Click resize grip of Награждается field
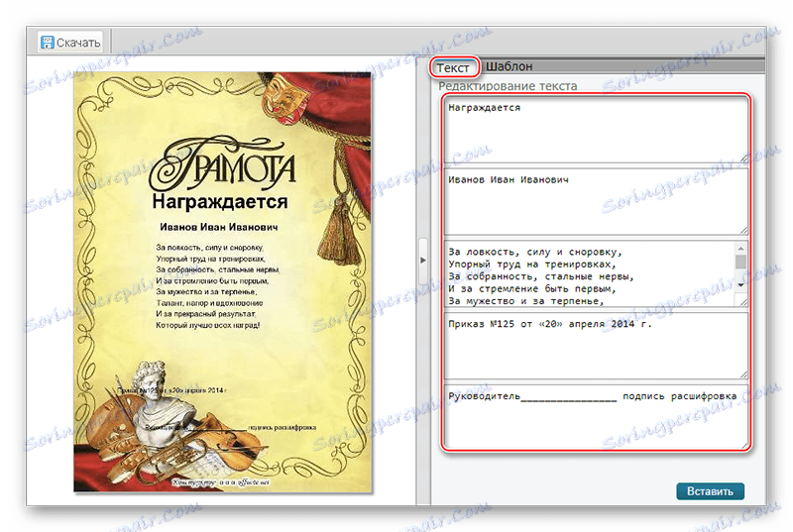 click(x=744, y=159)
